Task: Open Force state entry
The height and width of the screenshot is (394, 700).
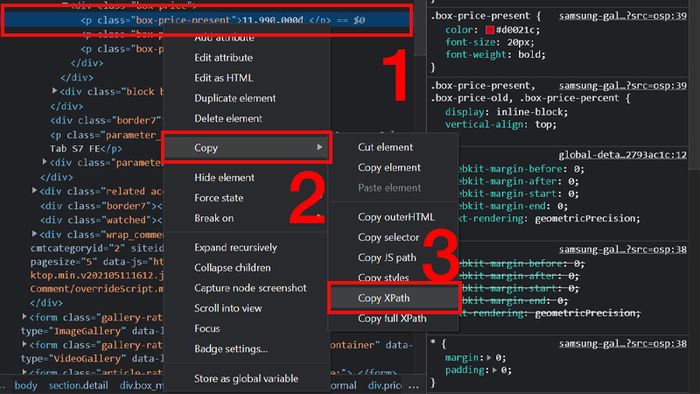Action: click(x=219, y=198)
